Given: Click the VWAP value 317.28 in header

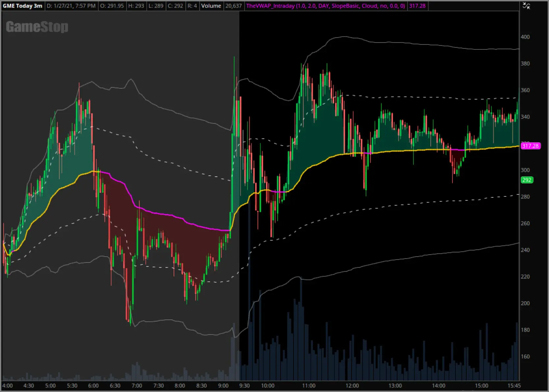Looking at the screenshot, I should (417, 6).
